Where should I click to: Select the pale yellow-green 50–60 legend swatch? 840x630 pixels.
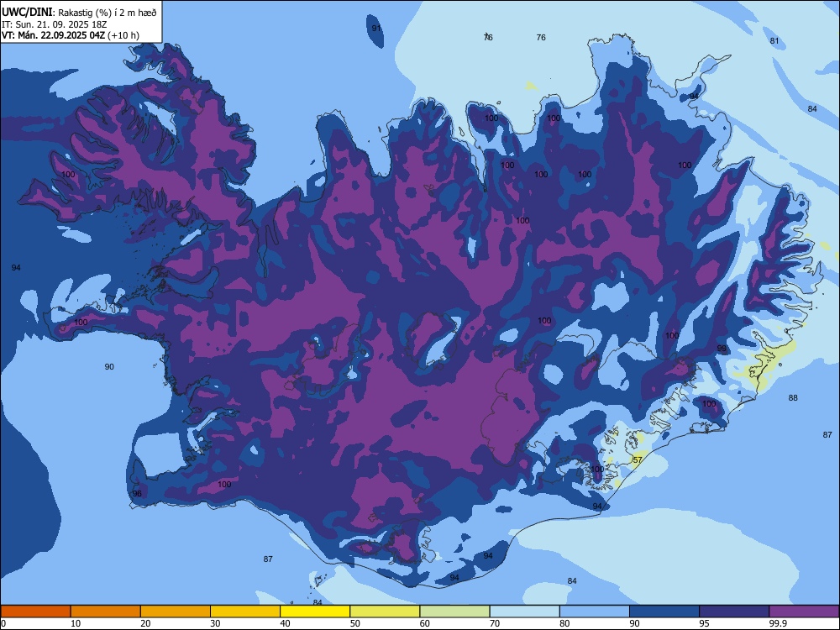point(385,612)
